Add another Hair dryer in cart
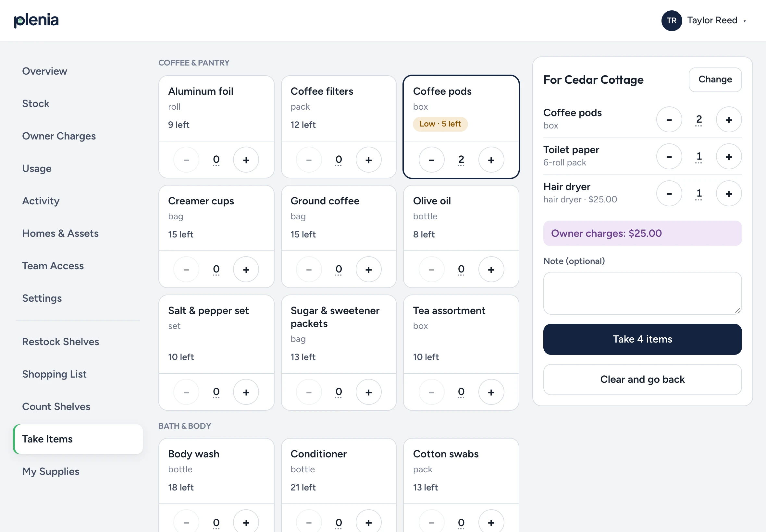Screen dimensions: 766x532 click(729, 194)
